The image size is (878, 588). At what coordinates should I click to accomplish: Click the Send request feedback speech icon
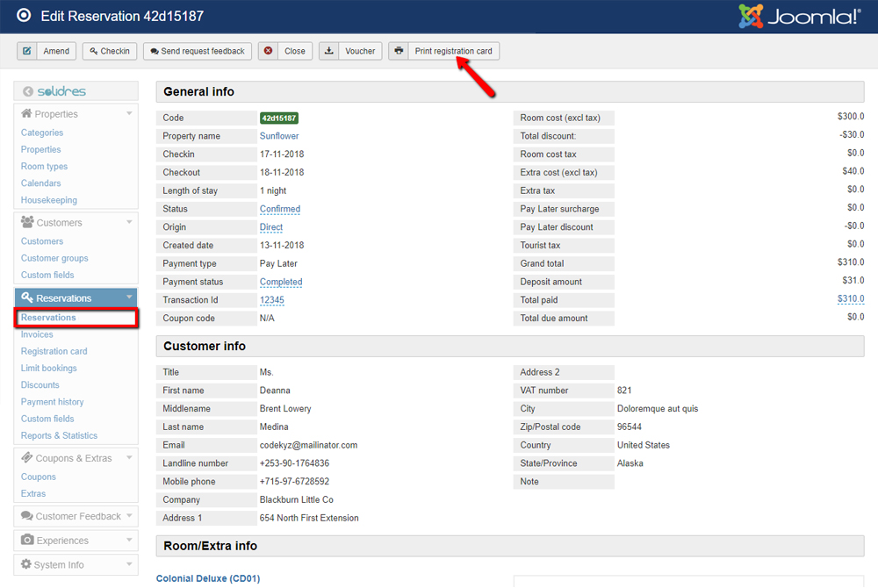155,51
